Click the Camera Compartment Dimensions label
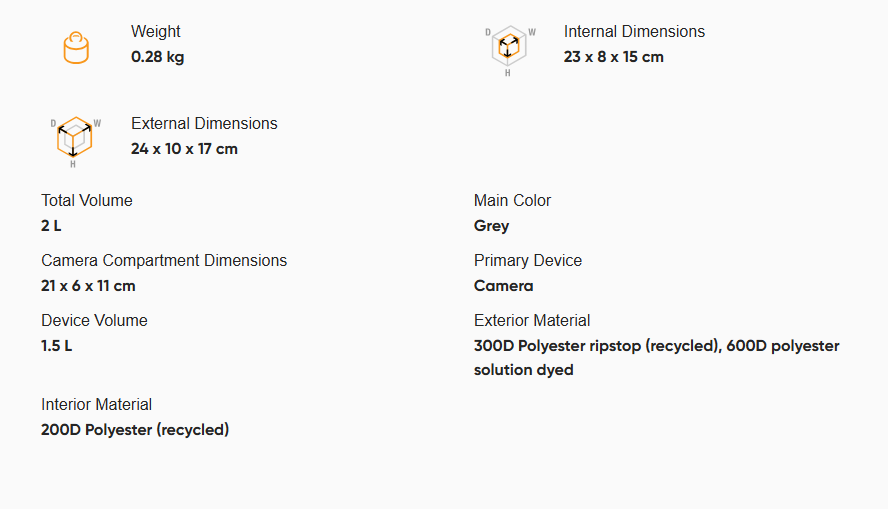The width and height of the screenshot is (888, 511). pos(164,260)
